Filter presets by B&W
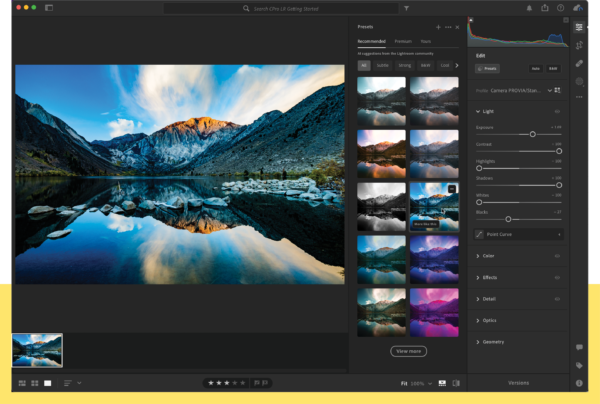600x404 pixels. (426, 65)
